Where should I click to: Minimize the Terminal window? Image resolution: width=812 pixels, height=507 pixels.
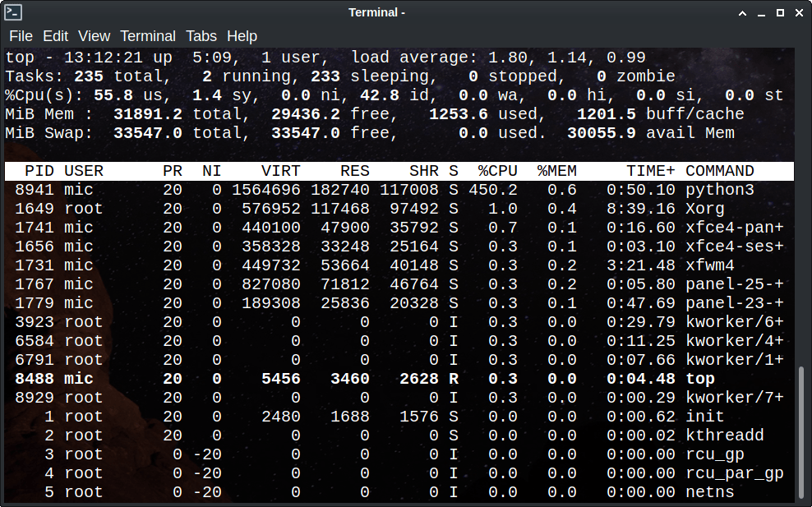coord(759,12)
